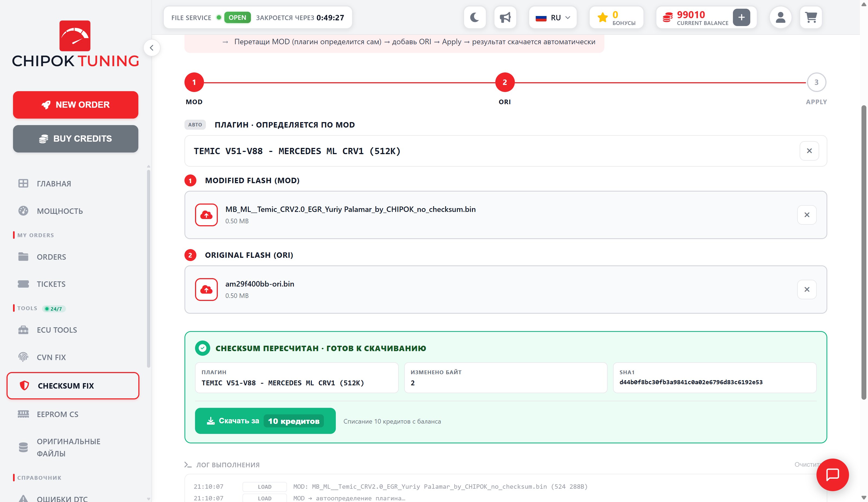
Task: Open the live chat bubble
Action: pos(832,475)
